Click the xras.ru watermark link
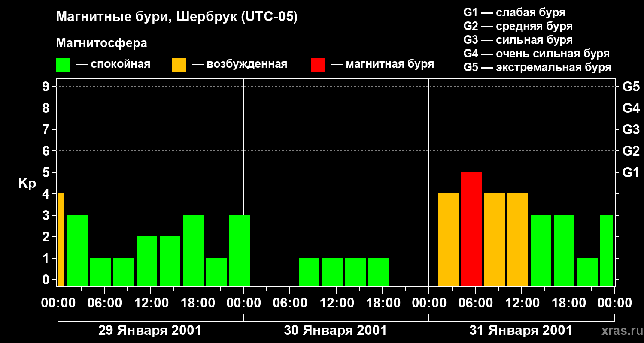Image resolution: width=644 pixels, height=343 pixels. tap(621, 331)
